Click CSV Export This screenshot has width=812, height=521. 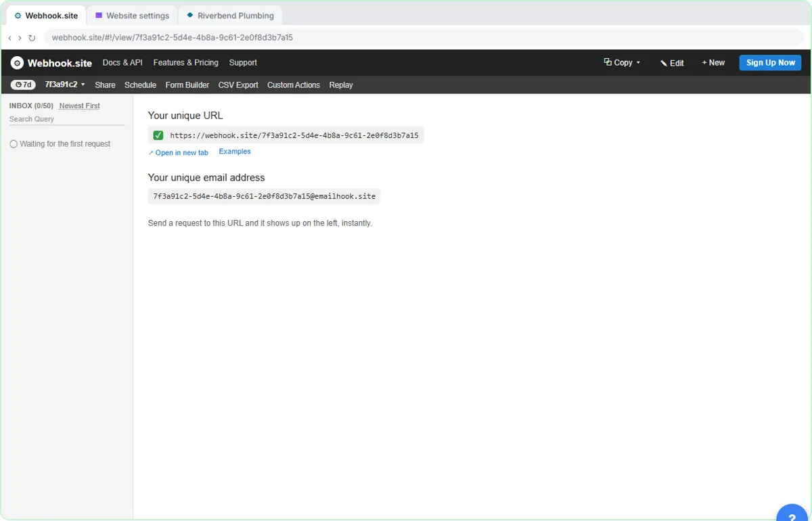(x=238, y=85)
